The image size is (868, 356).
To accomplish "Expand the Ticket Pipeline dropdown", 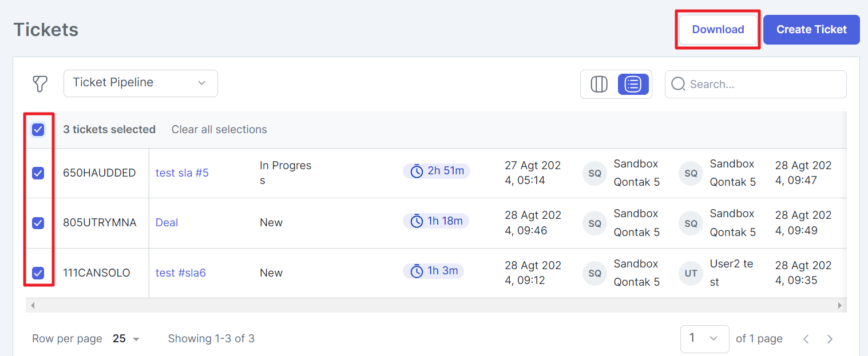I will point(141,83).
